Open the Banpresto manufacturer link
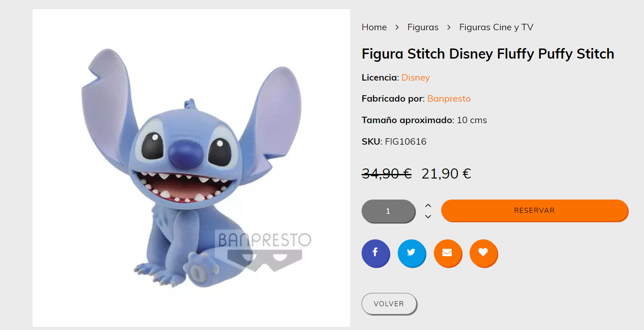Screen dimensions: 644x330 point(449,98)
